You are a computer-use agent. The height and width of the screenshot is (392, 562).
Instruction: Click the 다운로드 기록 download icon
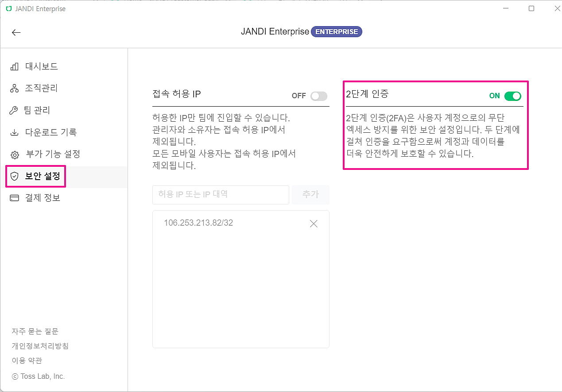15,133
